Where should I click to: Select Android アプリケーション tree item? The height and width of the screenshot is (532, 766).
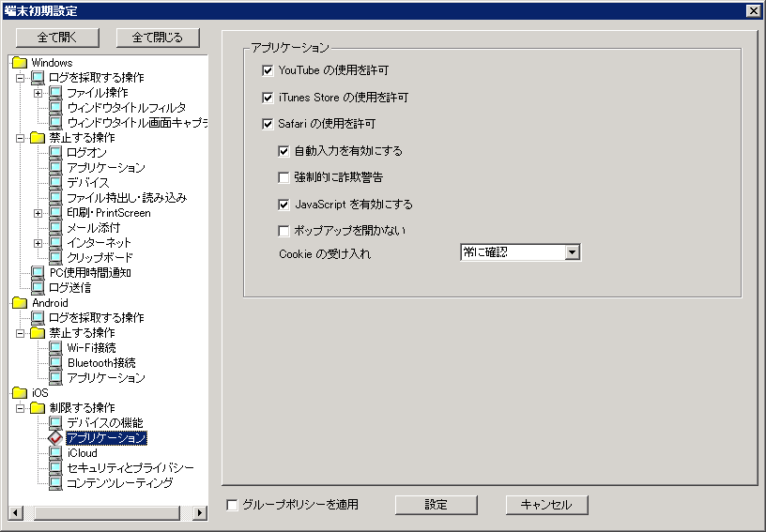(x=106, y=378)
